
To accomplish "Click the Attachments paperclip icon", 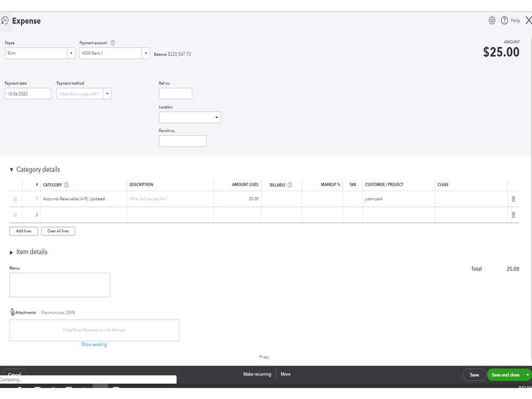I will click(x=12, y=312).
